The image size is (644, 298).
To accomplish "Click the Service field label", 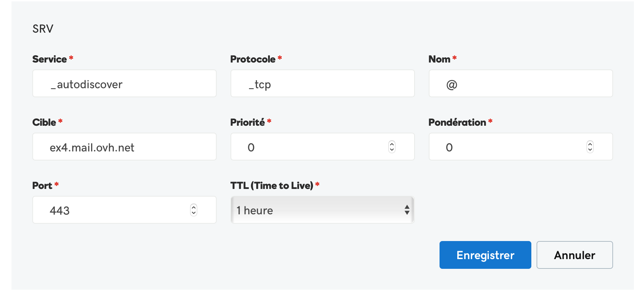I will click(49, 59).
